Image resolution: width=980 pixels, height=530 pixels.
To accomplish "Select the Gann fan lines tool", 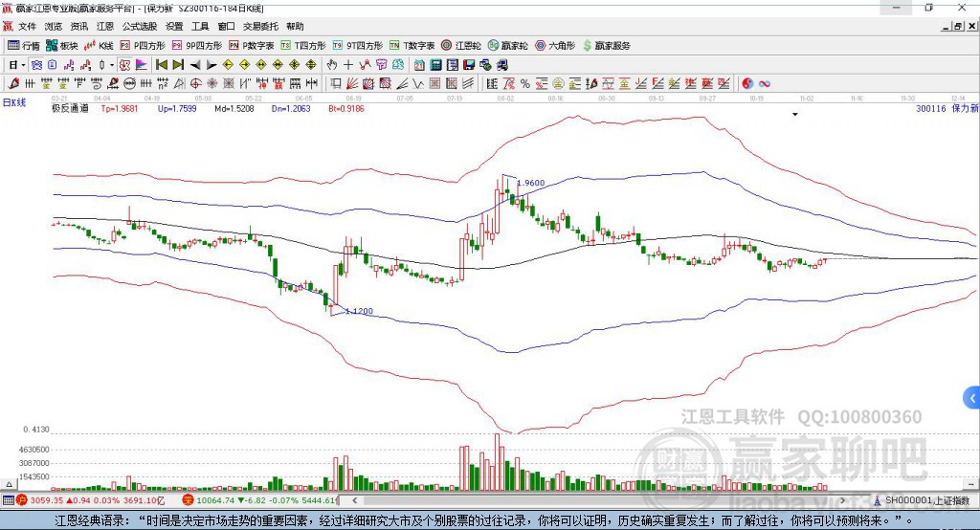I will pyautogui.click(x=352, y=84).
